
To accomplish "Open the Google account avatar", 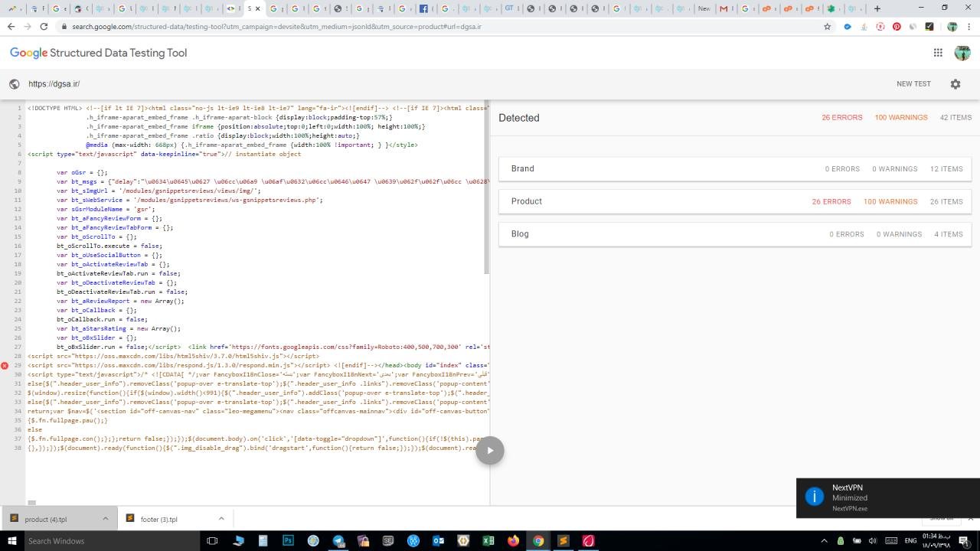I will (x=962, y=53).
